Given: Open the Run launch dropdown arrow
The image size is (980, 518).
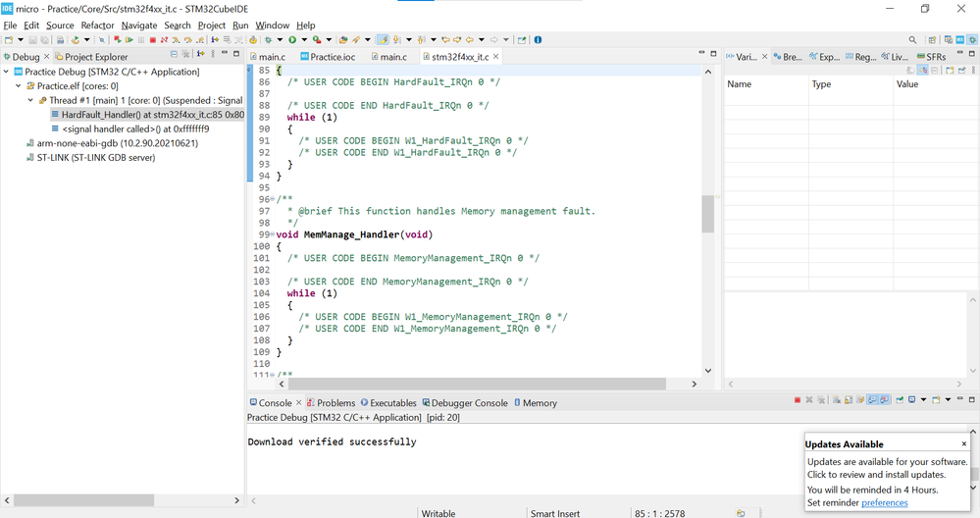Looking at the screenshot, I should click(x=304, y=39).
